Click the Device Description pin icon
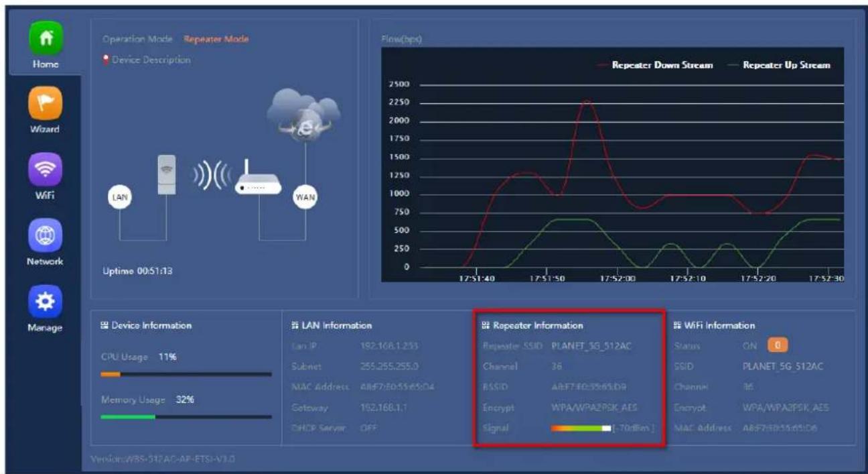 coord(106,60)
